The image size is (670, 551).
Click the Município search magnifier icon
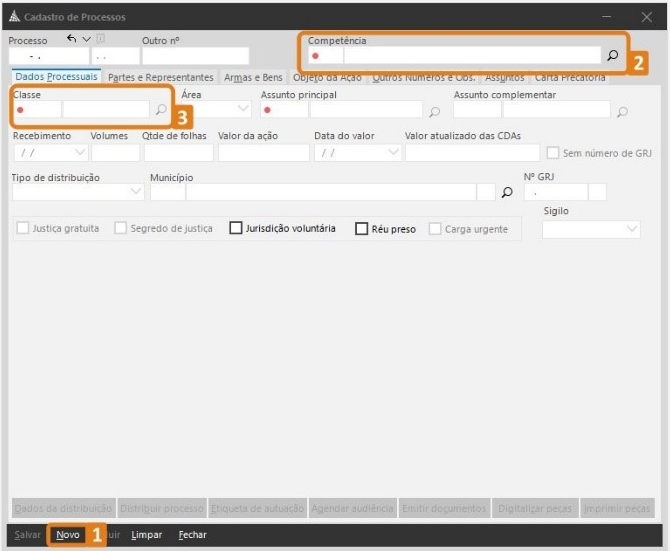pos(507,192)
